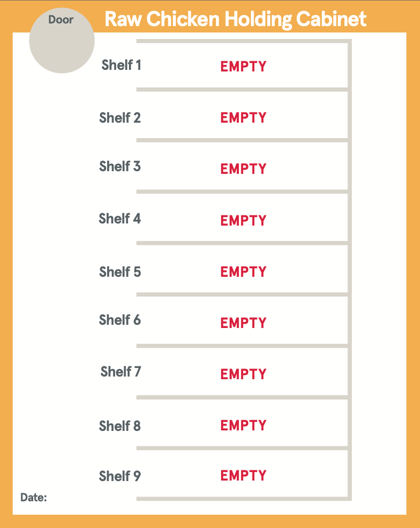
Task: Toggle the EMPTY status on Shelf 2
Action: 244,118
